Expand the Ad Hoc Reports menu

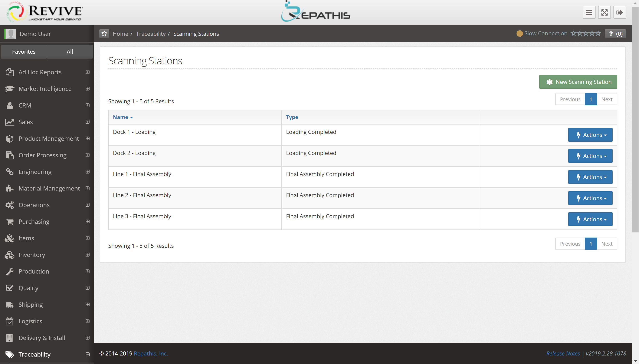pyautogui.click(x=88, y=72)
